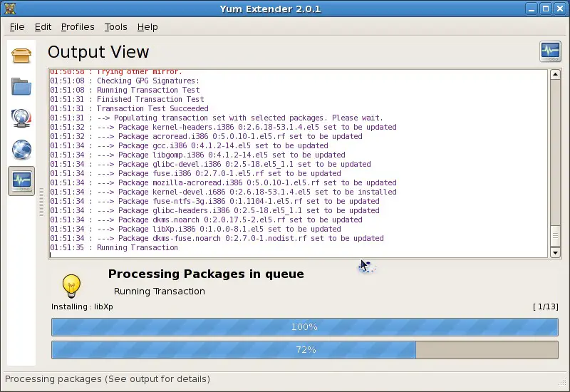
Task: Click the 'Installing : libXp' status label
Action: pyautogui.click(x=82, y=306)
